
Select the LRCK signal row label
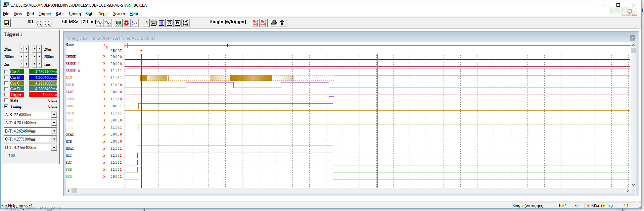(x=70, y=85)
